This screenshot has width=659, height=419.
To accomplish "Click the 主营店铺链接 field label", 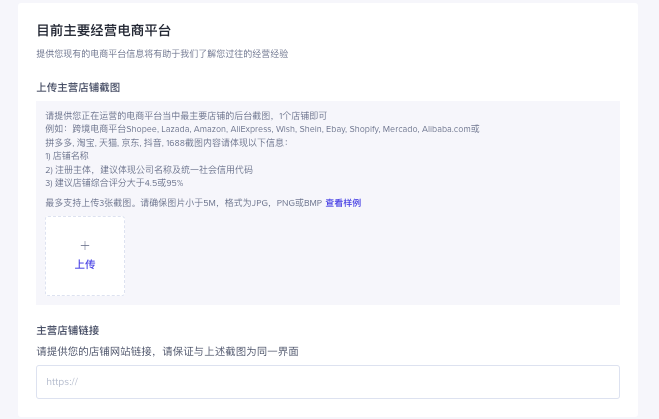I will click(x=67, y=330).
